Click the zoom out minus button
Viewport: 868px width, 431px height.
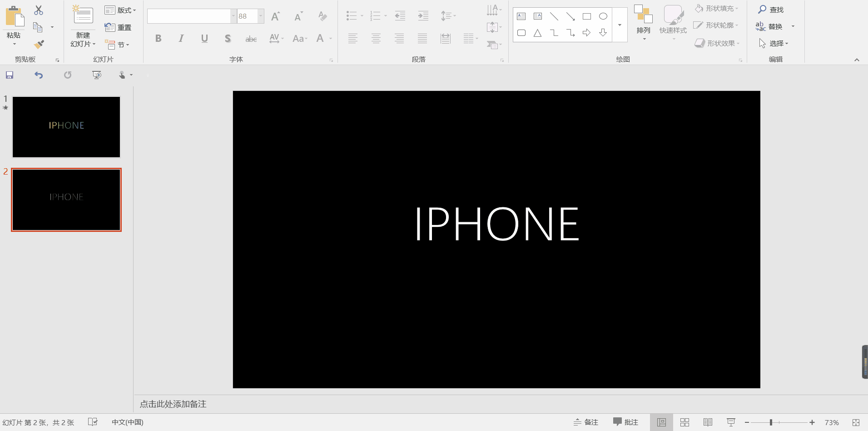coord(747,422)
